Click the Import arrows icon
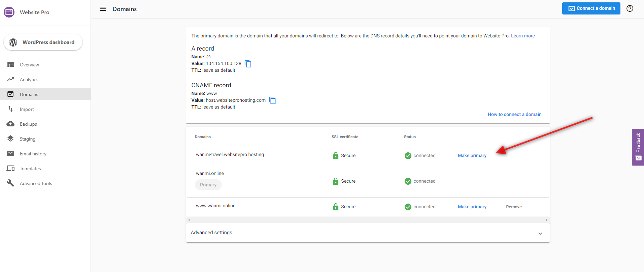 pos(10,109)
